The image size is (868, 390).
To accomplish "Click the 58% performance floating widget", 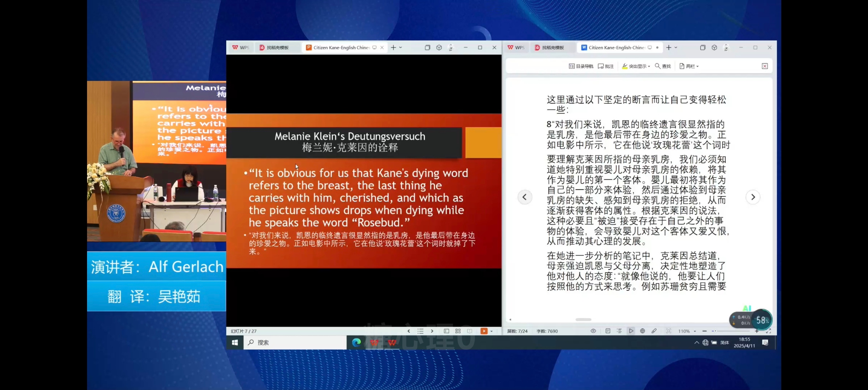I will tap(762, 320).
